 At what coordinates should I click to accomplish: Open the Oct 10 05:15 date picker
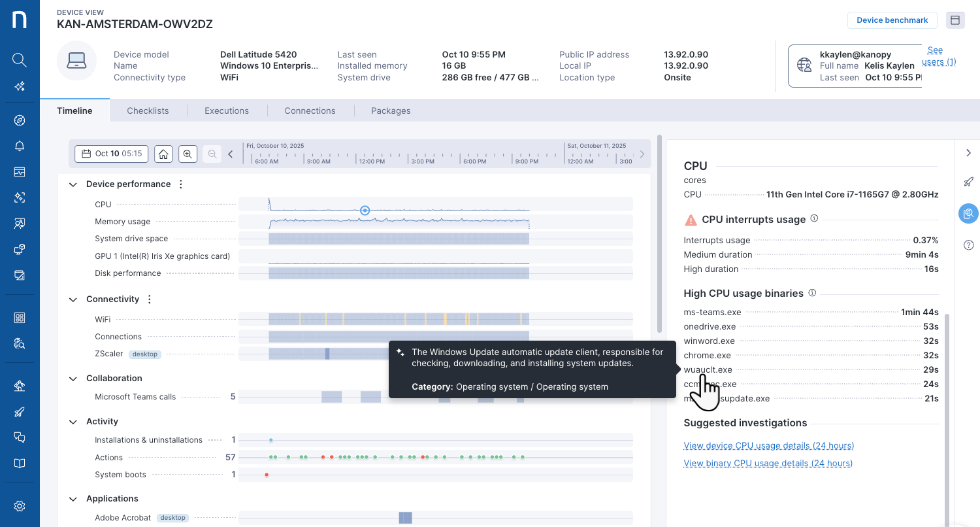[112, 154]
